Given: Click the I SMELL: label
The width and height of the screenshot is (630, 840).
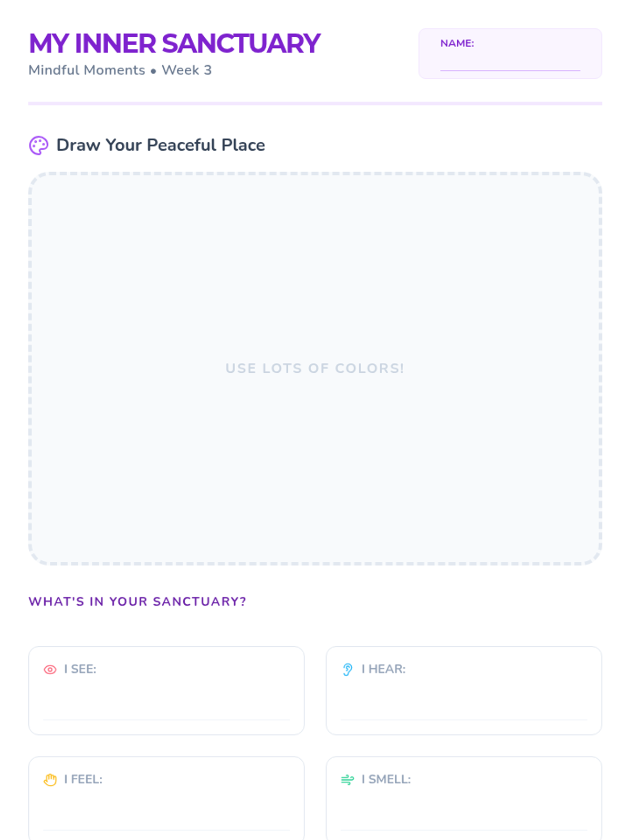Looking at the screenshot, I should (x=386, y=780).
